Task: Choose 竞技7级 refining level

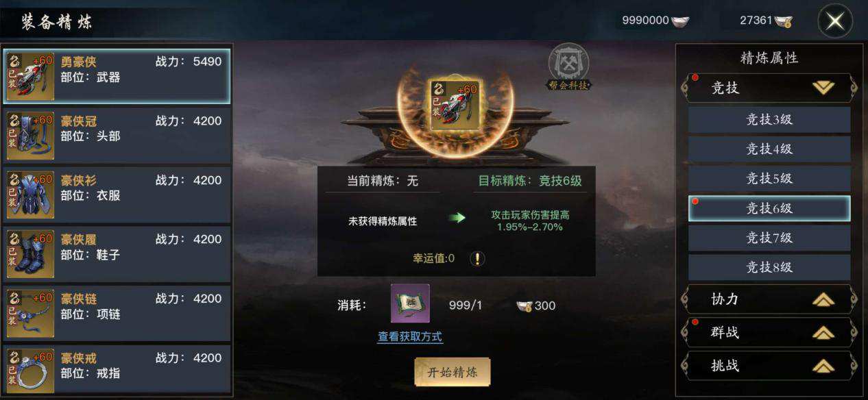Action: tap(769, 238)
